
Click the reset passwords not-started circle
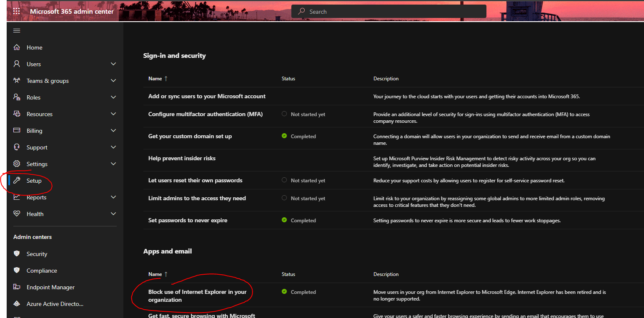(x=284, y=180)
